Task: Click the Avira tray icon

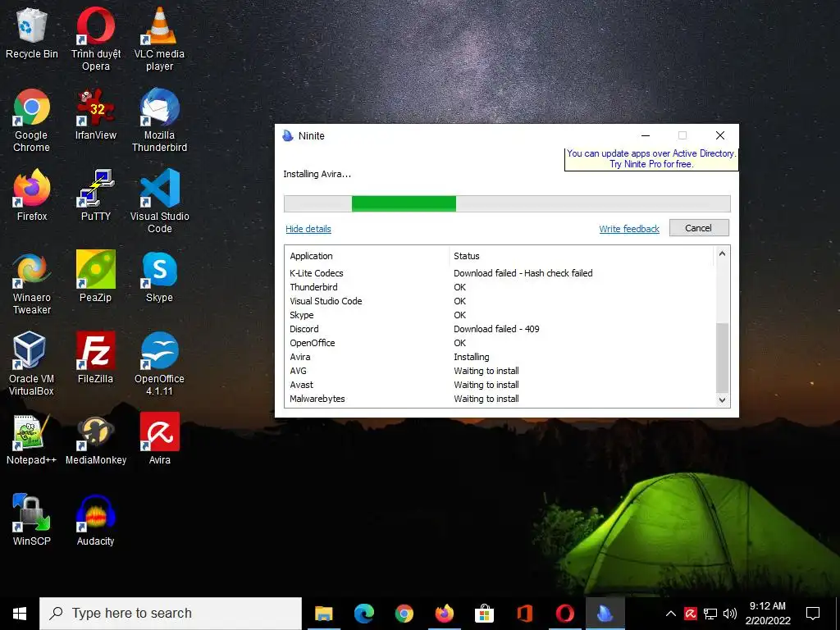Action: tap(691, 614)
